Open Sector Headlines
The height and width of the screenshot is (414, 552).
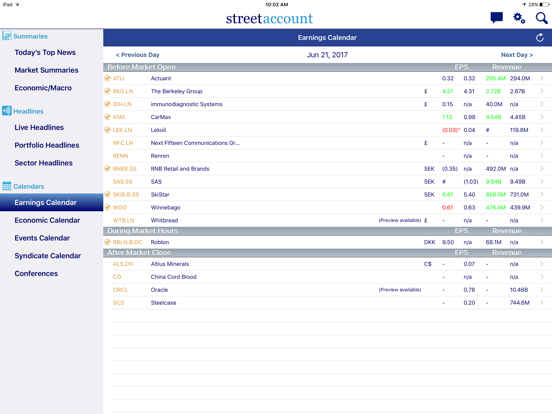pyautogui.click(x=44, y=163)
